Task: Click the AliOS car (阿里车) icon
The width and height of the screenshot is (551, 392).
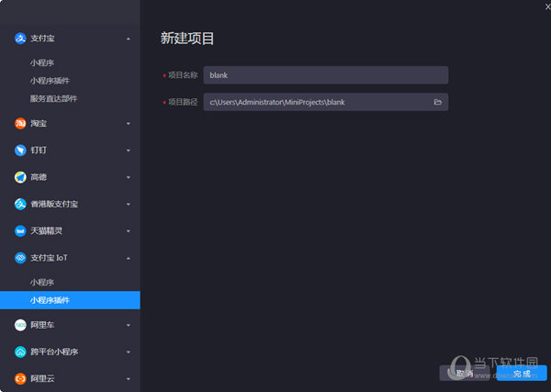Action: point(20,325)
